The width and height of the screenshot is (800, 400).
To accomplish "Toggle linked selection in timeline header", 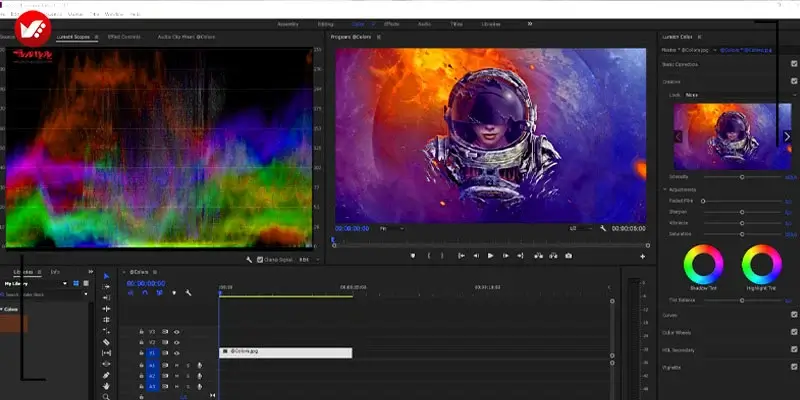I will pos(160,293).
